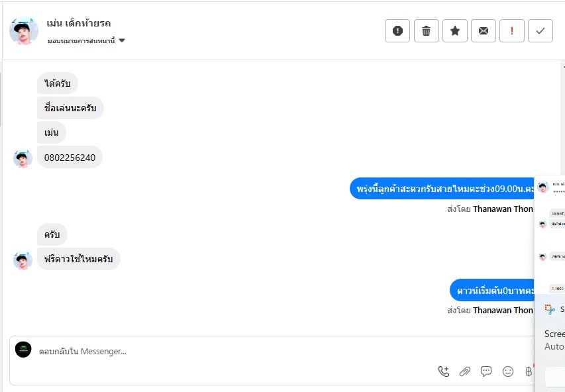Screen dimensions: 565x392
Task: Select the message ฟรีดาวใช่ไหมครับ
Action: click(78, 259)
